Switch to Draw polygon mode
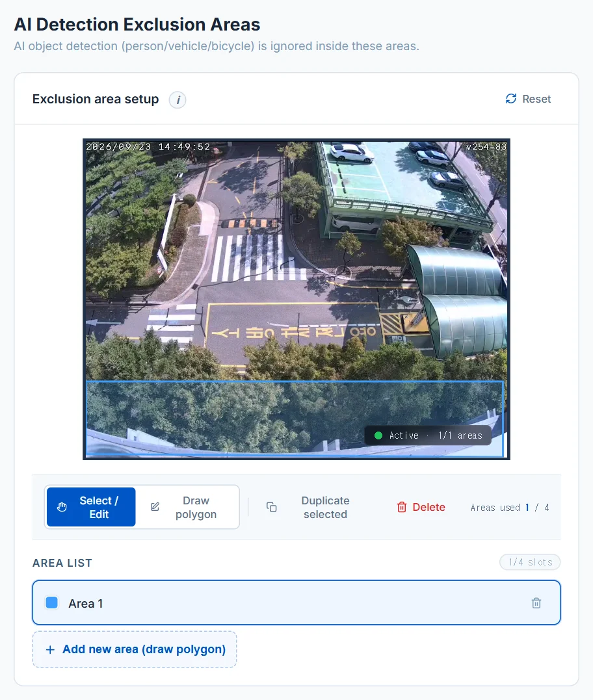This screenshot has height=700, width=593. pos(187,507)
